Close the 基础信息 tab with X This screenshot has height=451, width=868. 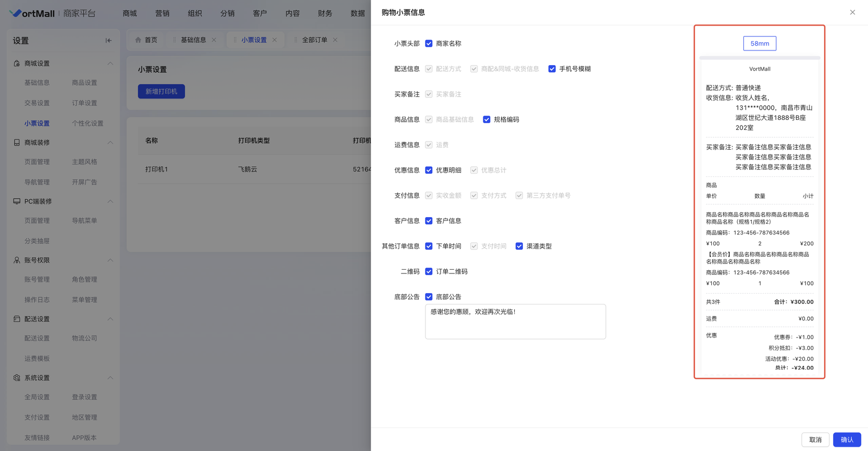tap(214, 40)
